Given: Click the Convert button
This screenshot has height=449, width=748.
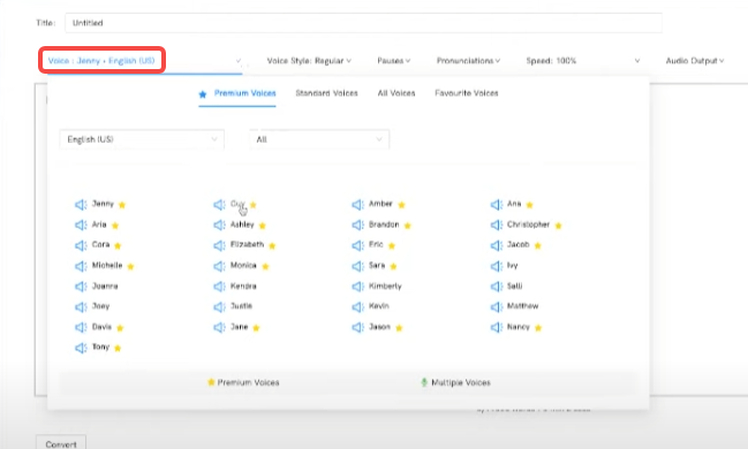Looking at the screenshot, I should pos(61,441).
